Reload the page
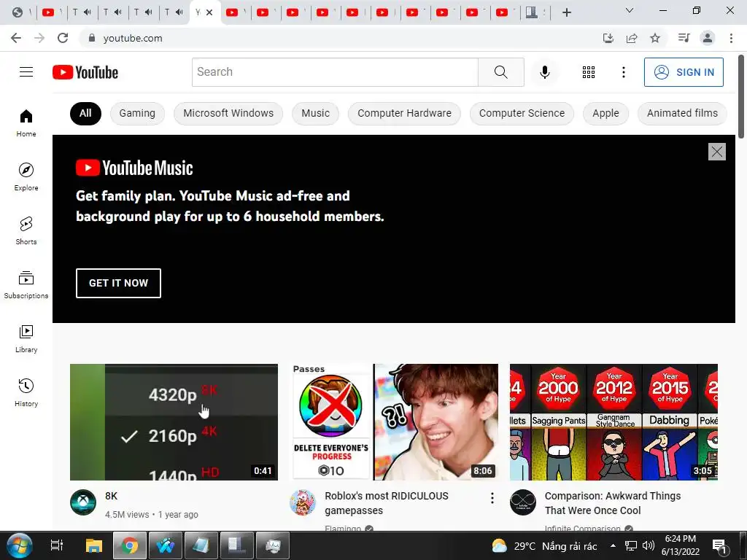 pyautogui.click(x=63, y=38)
